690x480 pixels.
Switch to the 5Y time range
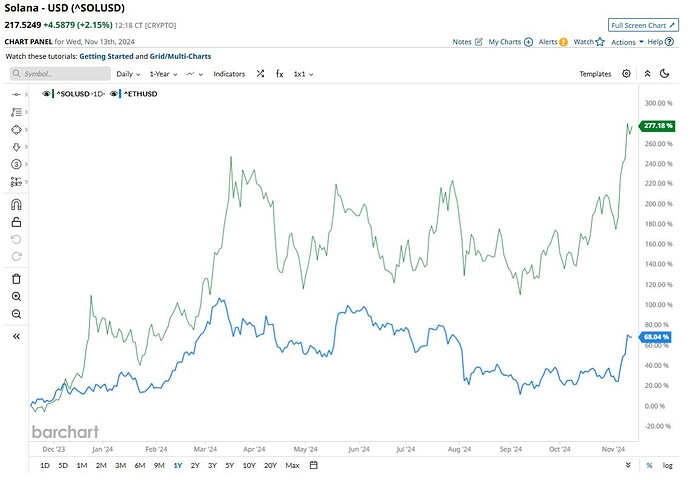tap(229, 465)
